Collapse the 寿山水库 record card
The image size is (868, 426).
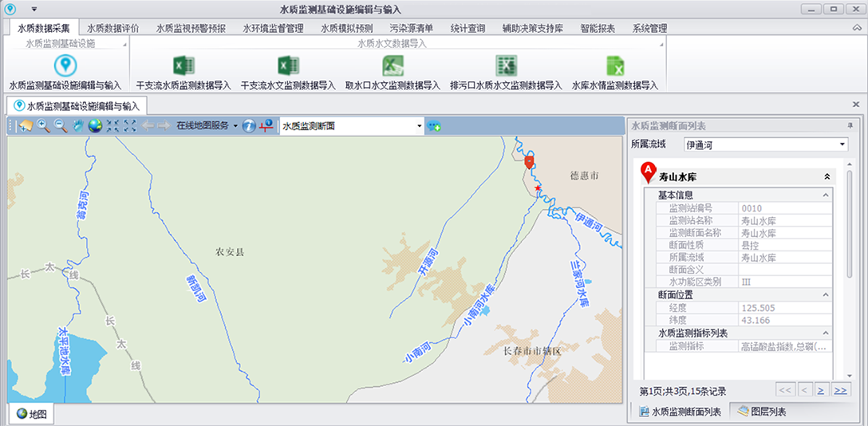coord(827,176)
